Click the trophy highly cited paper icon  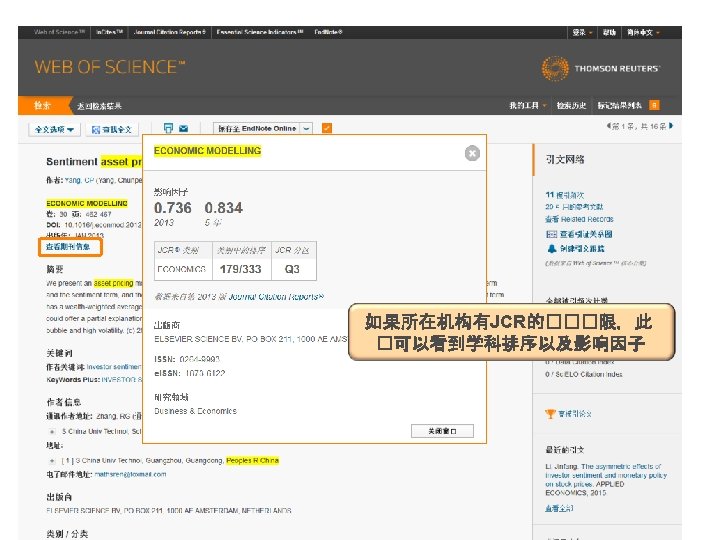point(550,414)
